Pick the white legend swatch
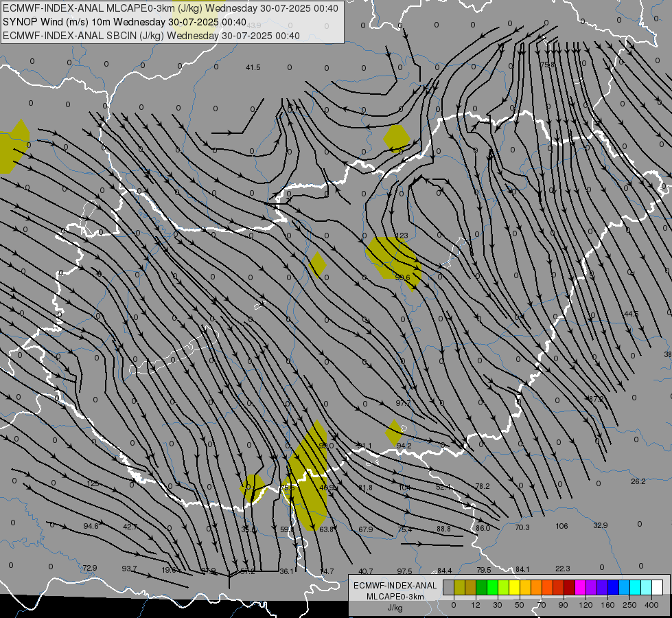The height and width of the screenshot is (618, 672). click(657, 587)
